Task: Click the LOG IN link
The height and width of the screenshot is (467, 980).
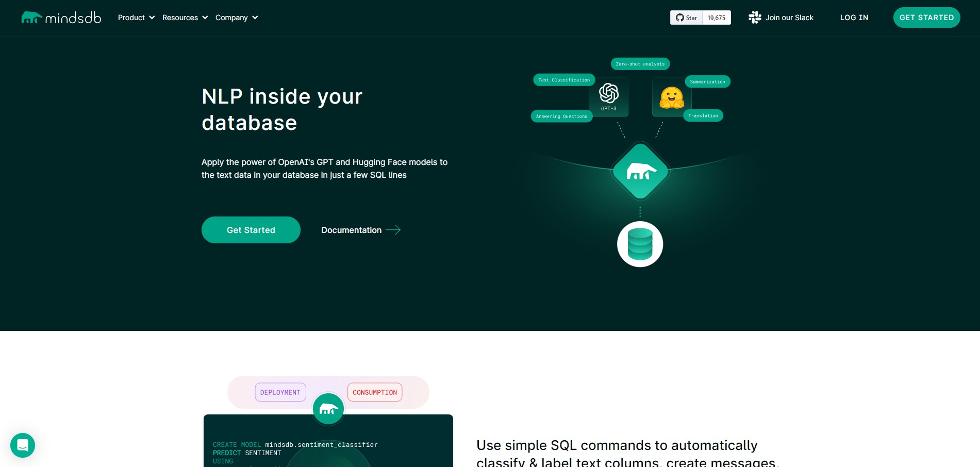Action: click(x=854, y=18)
